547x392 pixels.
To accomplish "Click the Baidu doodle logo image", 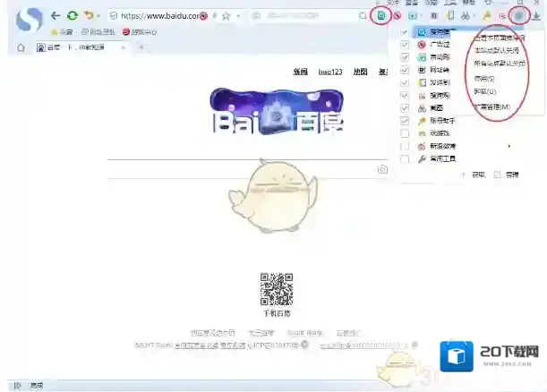I will (277, 111).
